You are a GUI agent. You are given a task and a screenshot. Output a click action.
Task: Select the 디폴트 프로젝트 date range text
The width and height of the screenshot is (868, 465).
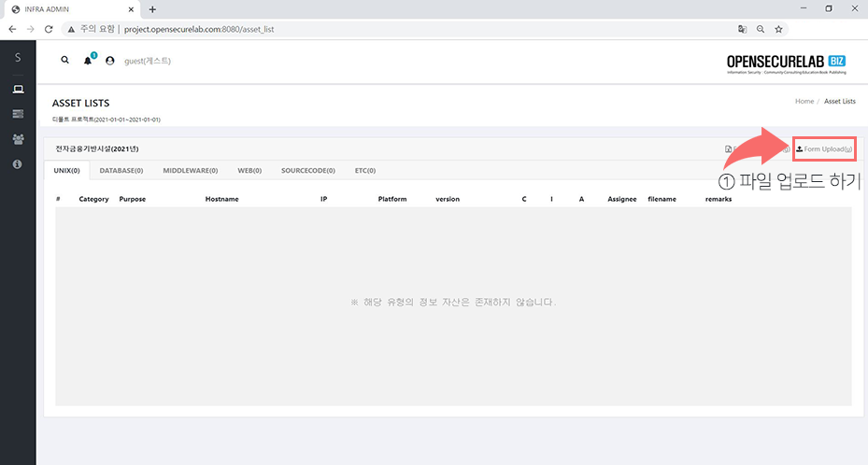(107, 120)
